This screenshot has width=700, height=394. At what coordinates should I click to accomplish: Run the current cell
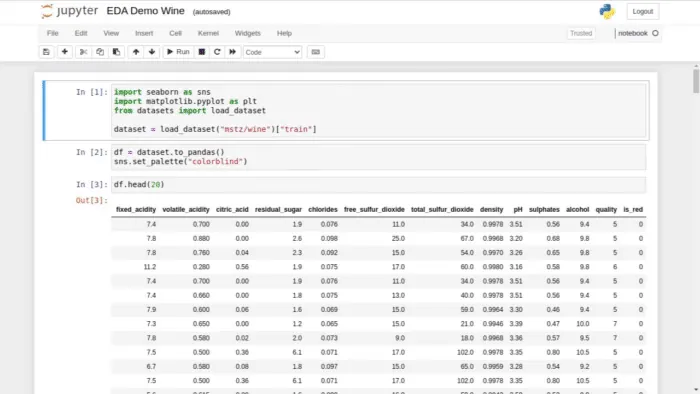(x=178, y=52)
